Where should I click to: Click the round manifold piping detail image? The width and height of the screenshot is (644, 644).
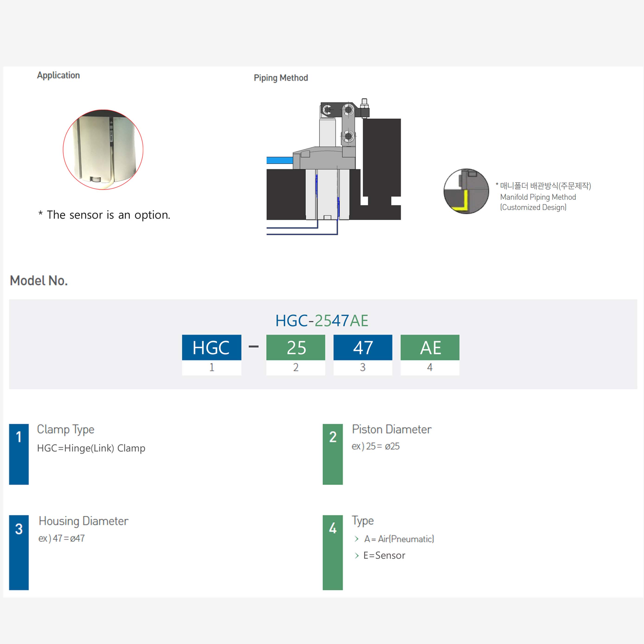click(x=466, y=191)
